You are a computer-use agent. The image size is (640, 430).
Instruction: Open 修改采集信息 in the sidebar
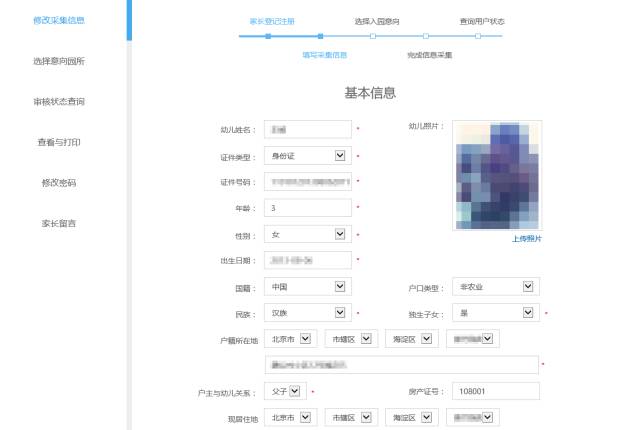coord(59,20)
